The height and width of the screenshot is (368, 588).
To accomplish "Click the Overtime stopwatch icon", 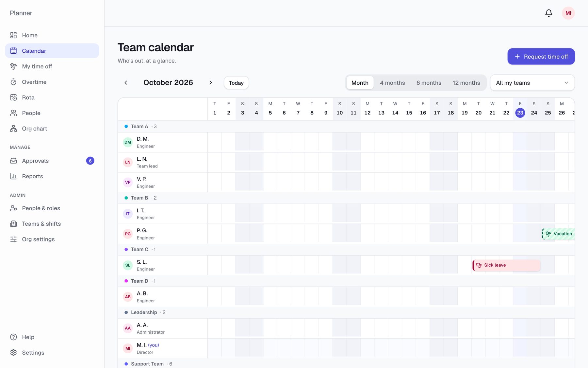I will 13,82.
